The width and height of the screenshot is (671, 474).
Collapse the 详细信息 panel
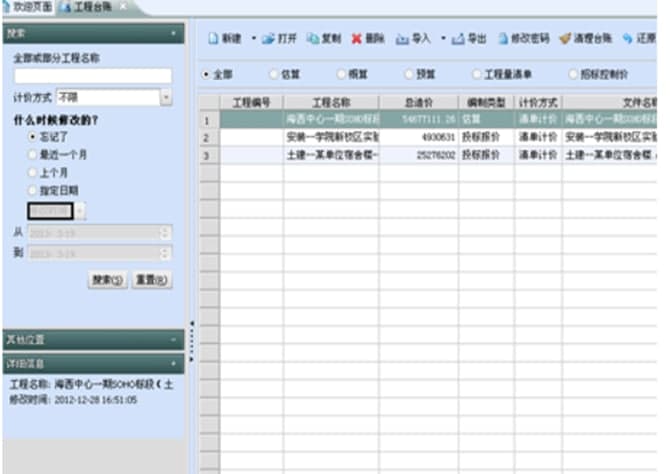click(173, 364)
